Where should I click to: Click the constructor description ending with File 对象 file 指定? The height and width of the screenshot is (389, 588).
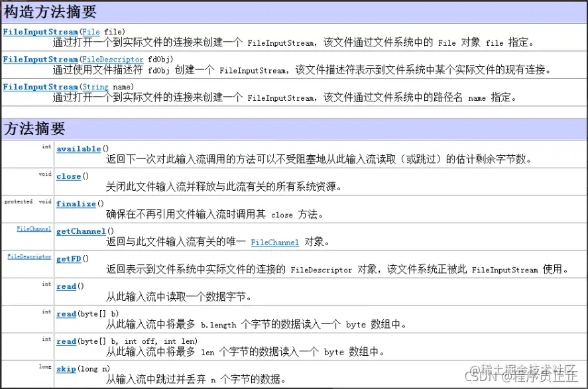[293, 42]
